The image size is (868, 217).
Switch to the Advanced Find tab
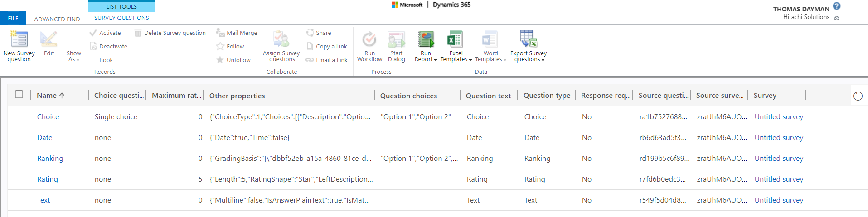(57, 19)
